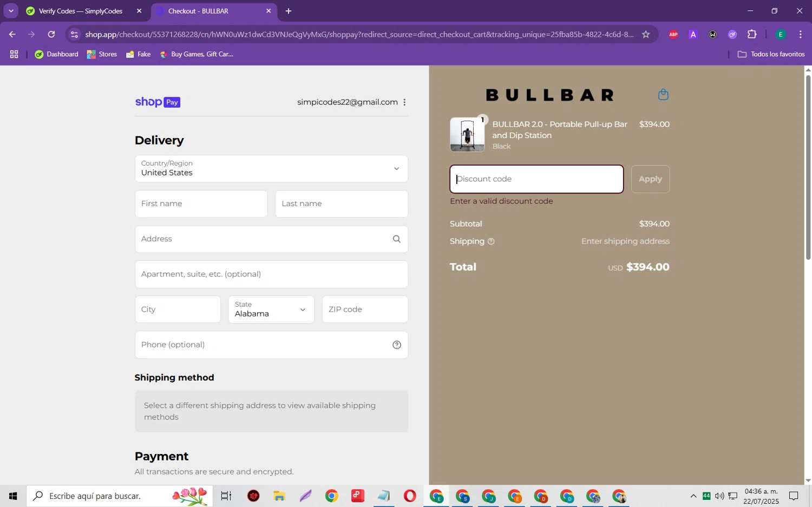This screenshot has height=507, width=812.
Task: Open the notification center icon
Action: point(794,496)
